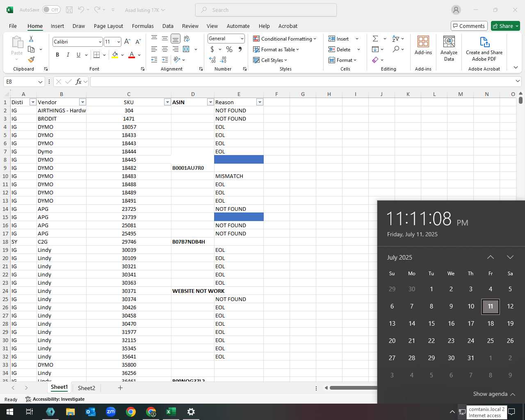This screenshot has height=420, width=525.
Task: Open Outlook from the taskbar
Action: point(90,412)
